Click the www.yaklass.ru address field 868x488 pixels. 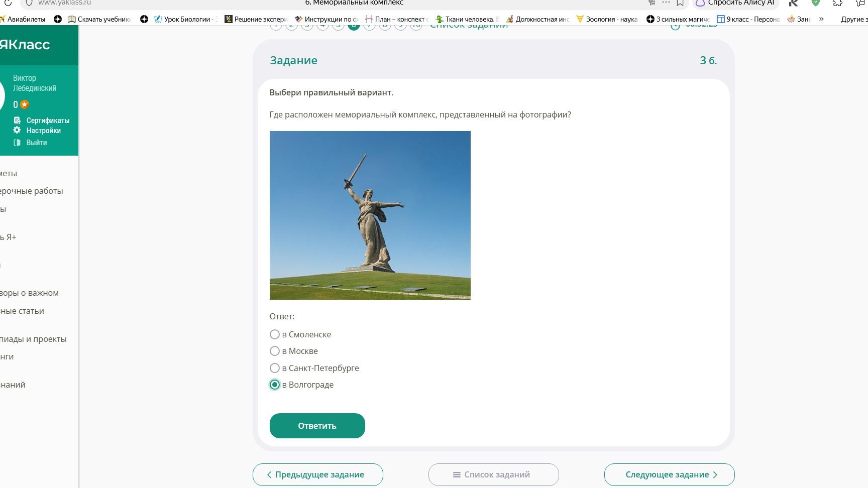[64, 3]
